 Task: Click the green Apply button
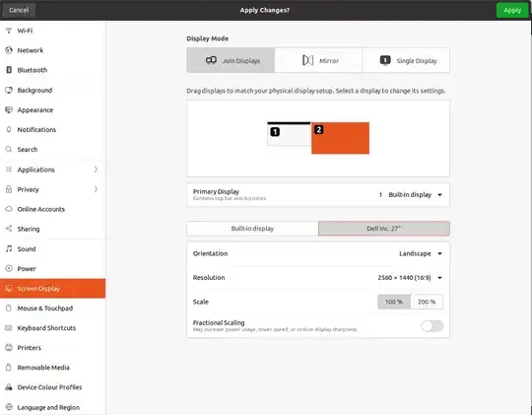point(512,10)
